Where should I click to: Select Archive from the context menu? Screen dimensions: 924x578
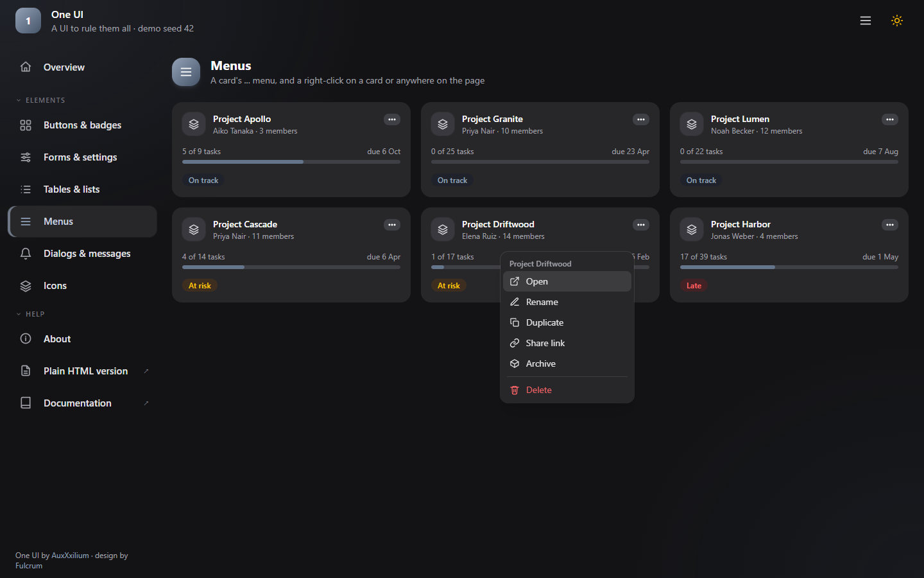click(x=567, y=363)
